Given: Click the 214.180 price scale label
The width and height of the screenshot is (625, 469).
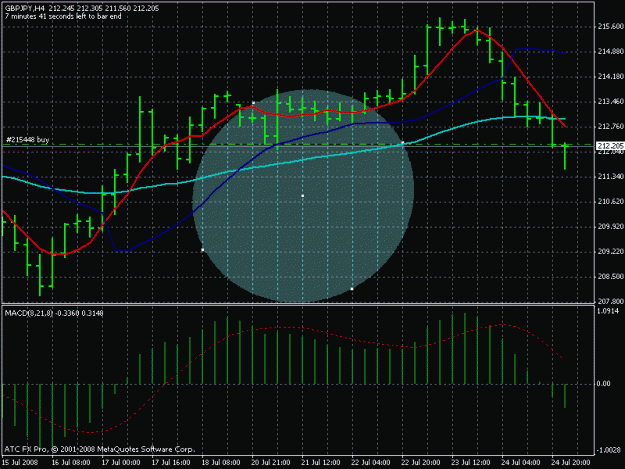Looking at the screenshot, I should pos(610,77).
